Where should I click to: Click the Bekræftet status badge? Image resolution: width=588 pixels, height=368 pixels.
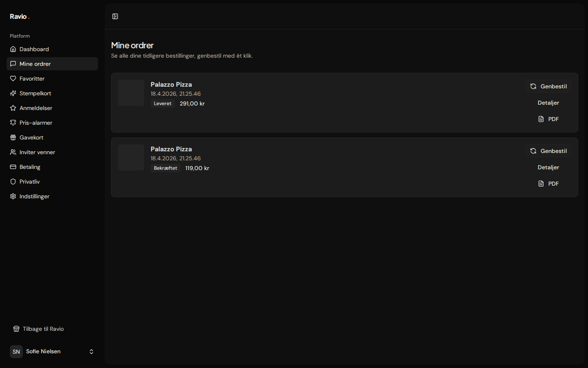(165, 168)
